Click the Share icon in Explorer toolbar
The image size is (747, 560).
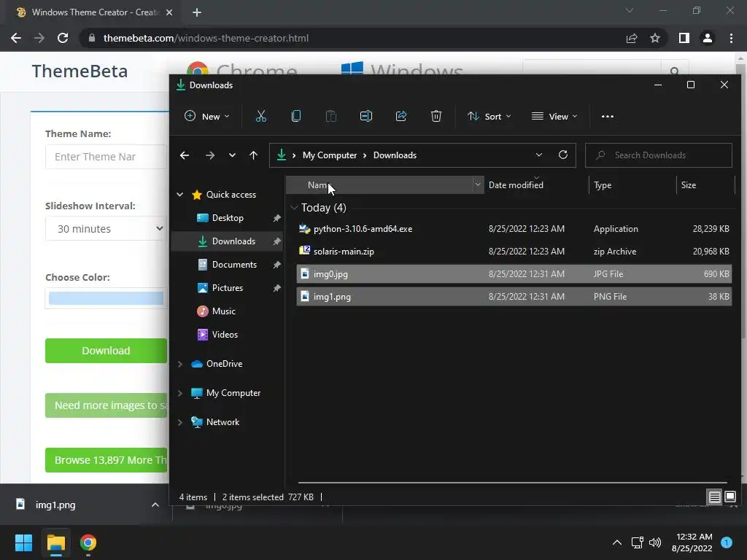[401, 116]
